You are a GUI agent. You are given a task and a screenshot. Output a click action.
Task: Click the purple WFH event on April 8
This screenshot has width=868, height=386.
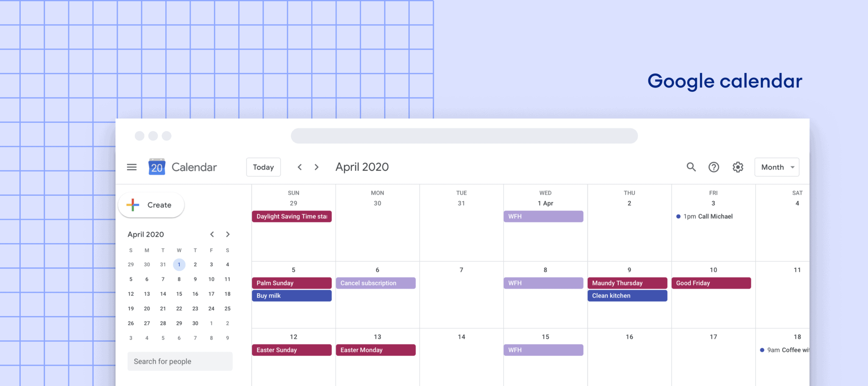tap(543, 283)
